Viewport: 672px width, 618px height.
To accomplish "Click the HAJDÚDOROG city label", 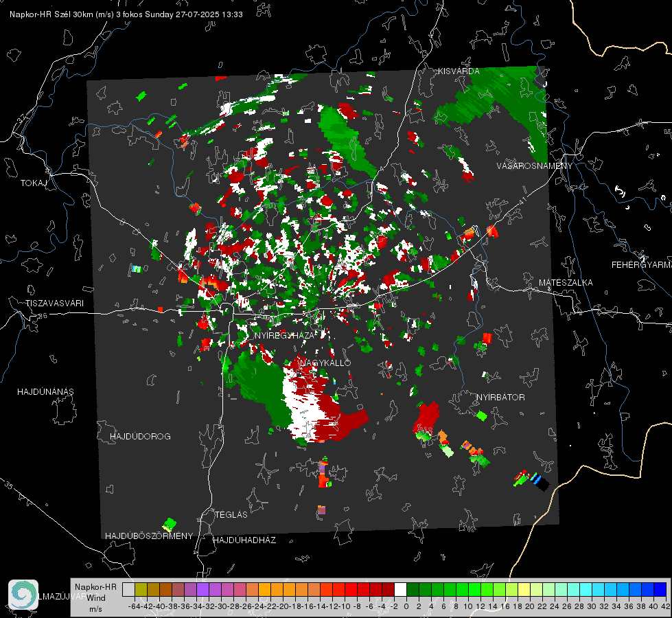I will [140, 436].
